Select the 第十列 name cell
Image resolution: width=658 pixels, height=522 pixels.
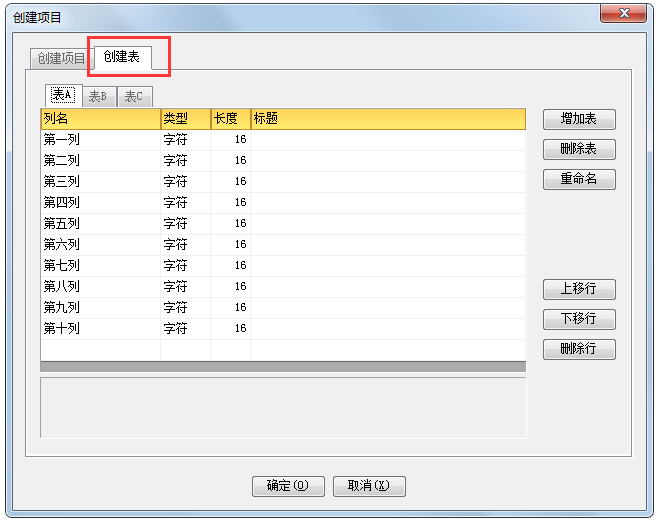pyautogui.click(x=101, y=329)
